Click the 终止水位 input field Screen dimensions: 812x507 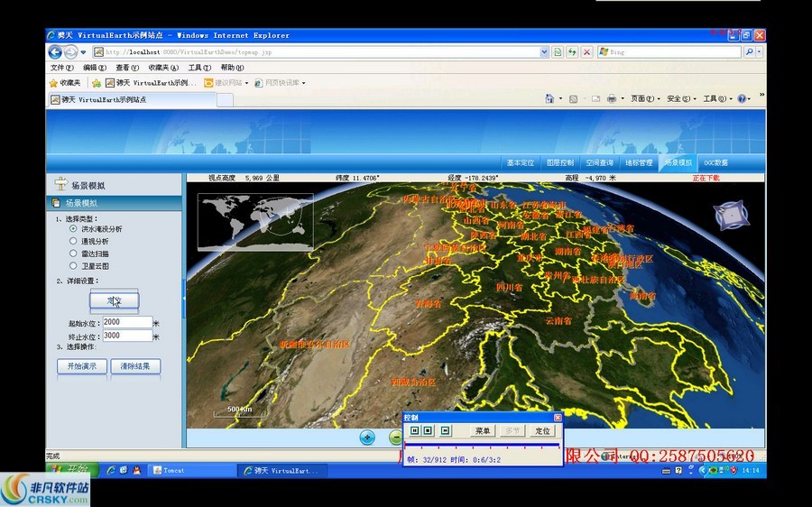pos(127,336)
